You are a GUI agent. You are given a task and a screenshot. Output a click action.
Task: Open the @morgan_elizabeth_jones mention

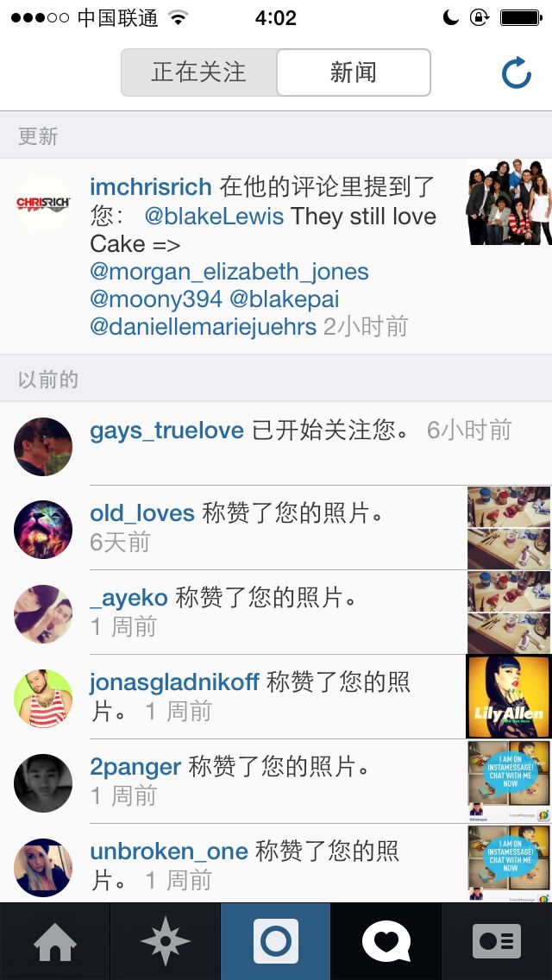pos(229,272)
